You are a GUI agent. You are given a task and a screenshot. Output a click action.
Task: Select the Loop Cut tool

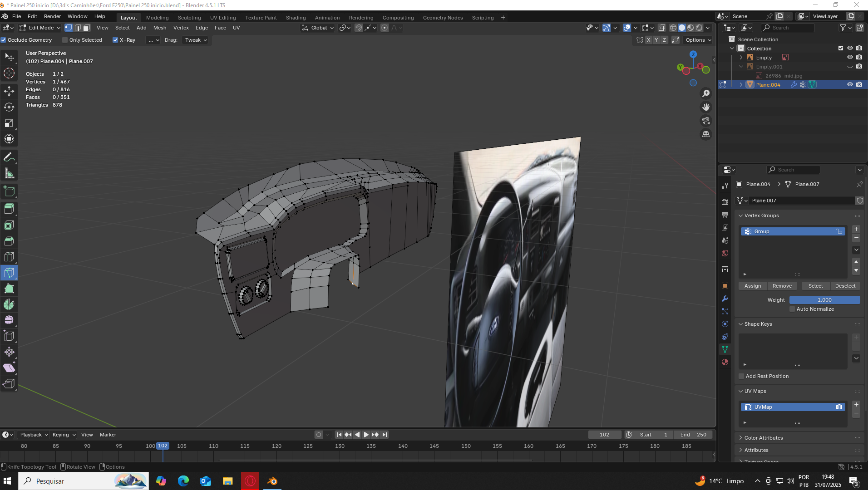click(x=9, y=257)
